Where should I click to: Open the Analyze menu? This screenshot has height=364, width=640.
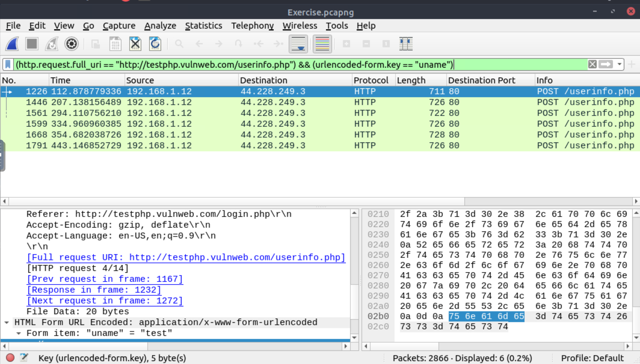tap(160, 25)
